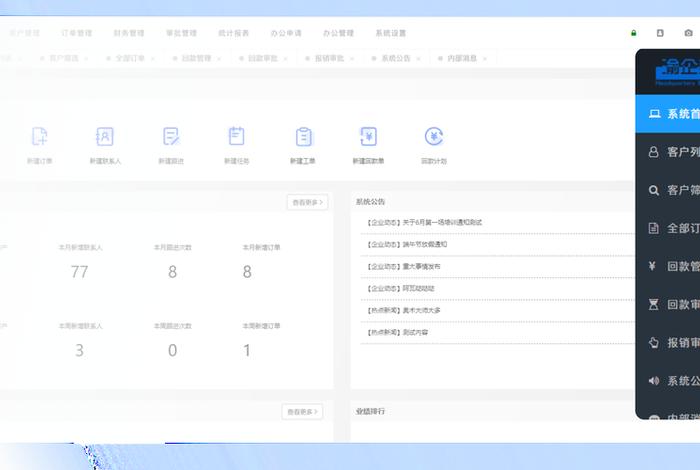
Task: Click the 系统公告 panel heading
Action: pyautogui.click(x=370, y=202)
